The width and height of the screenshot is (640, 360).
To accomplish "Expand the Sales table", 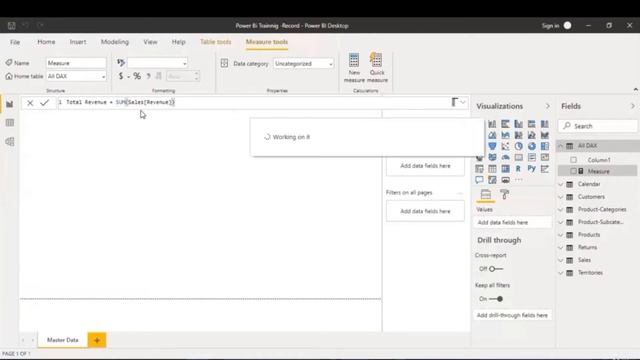I will (560, 260).
